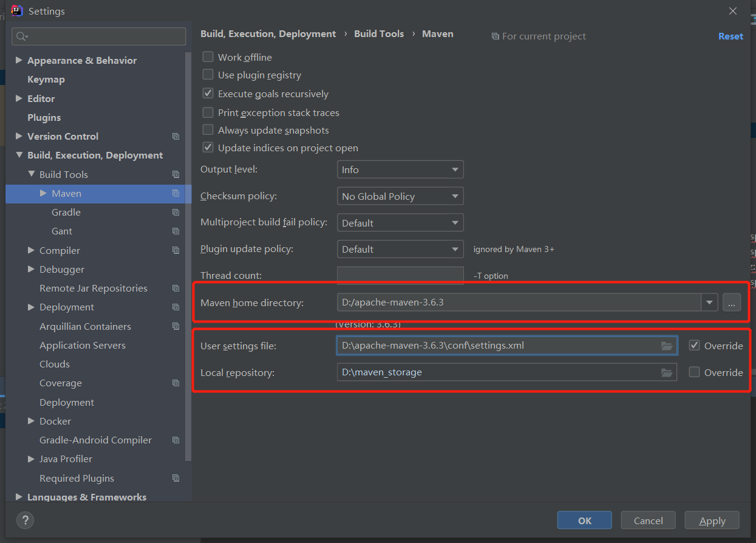Image resolution: width=756 pixels, height=543 pixels.
Task: Collapse the Build Tools node
Action: pyautogui.click(x=31, y=174)
